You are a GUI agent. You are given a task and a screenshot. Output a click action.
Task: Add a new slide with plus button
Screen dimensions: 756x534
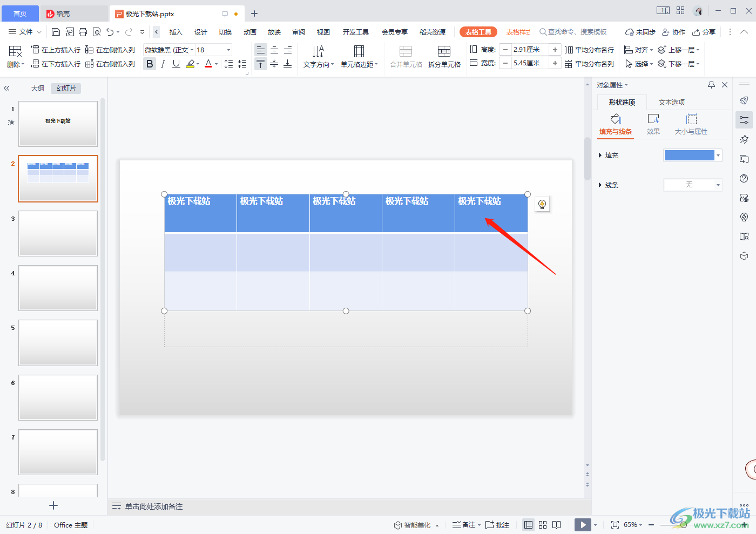(x=53, y=505)
